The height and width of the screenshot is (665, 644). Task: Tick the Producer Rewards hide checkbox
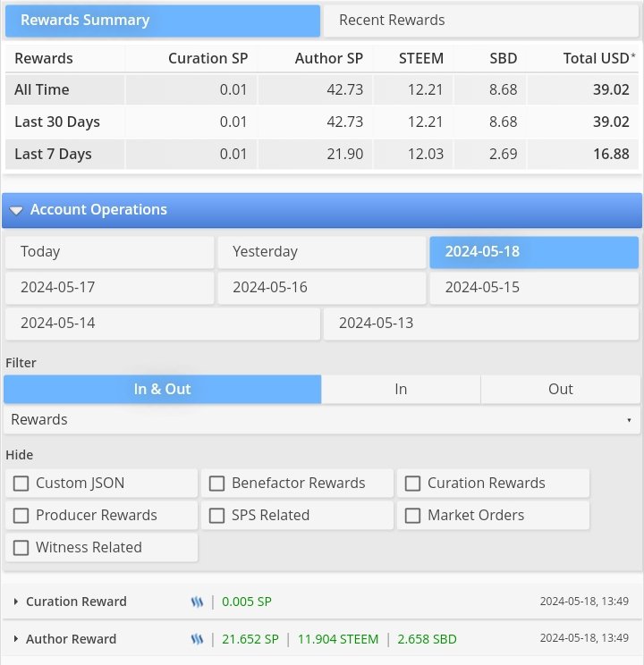point(21,516)
